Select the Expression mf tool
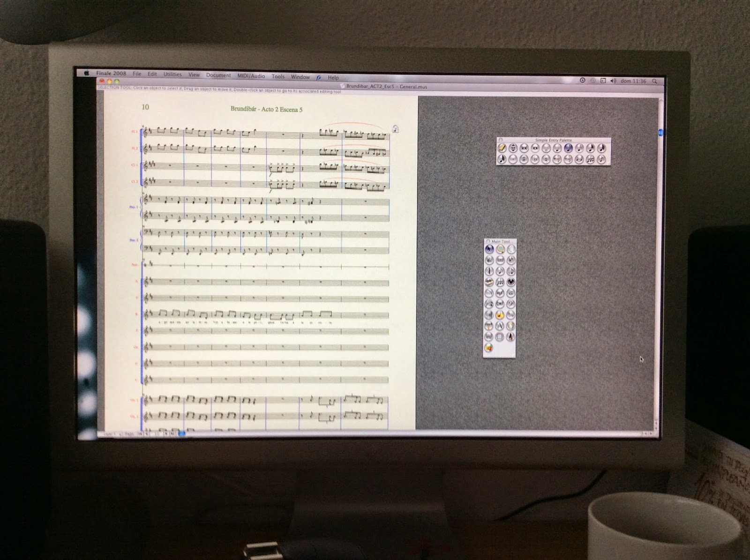This screenshot has width=750, height=560. (500, 293)
